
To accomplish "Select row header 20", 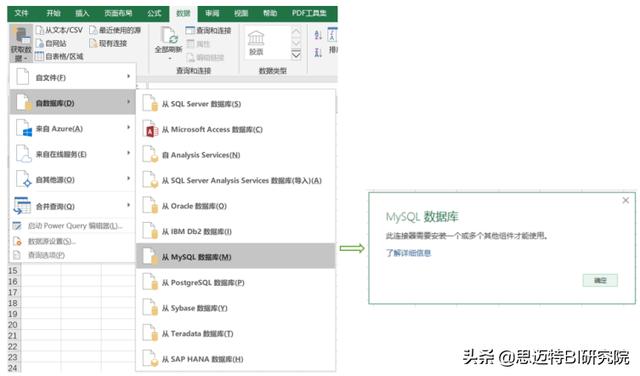I will [x=13, y=325].
